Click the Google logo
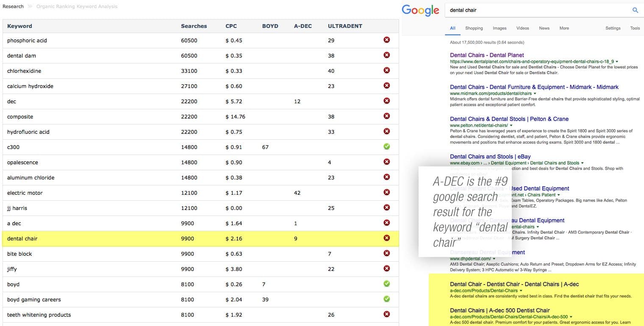 pyautogui.click(x=420, y=10)
